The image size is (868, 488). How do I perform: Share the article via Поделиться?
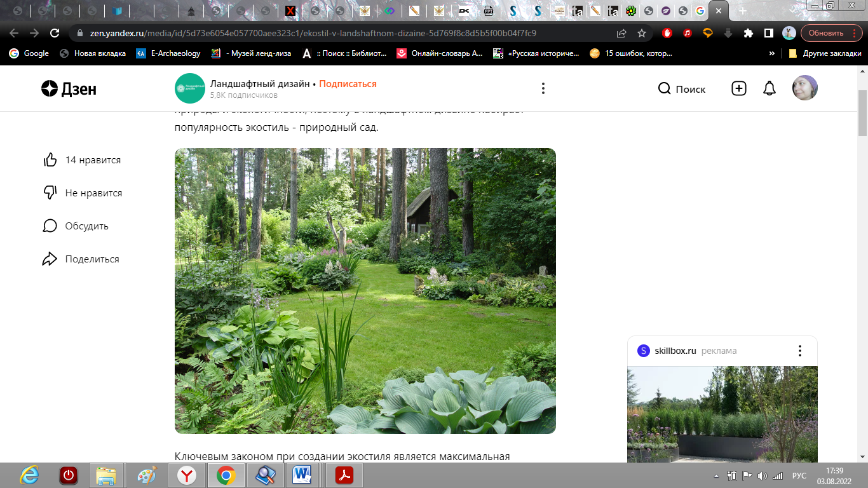point(81,259)
